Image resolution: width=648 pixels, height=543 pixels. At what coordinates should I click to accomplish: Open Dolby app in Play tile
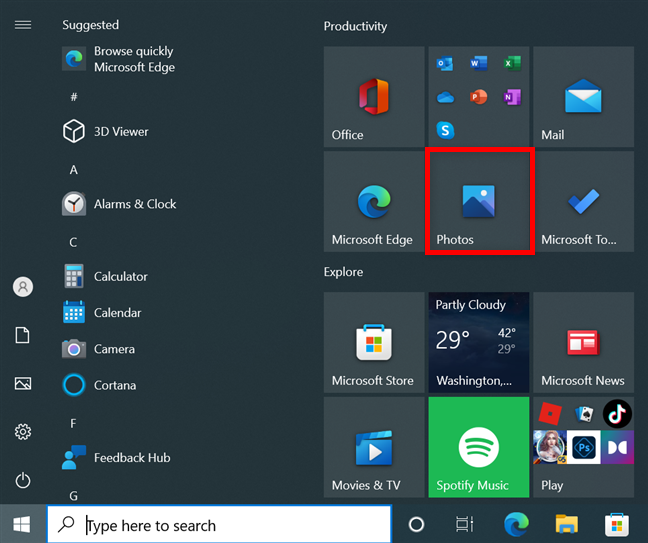point(617,447)
